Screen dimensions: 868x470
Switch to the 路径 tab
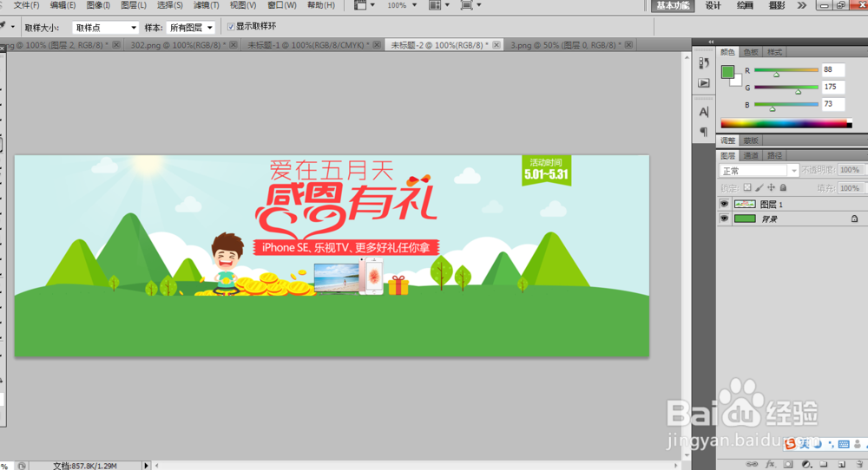click(x=775, y=155)
